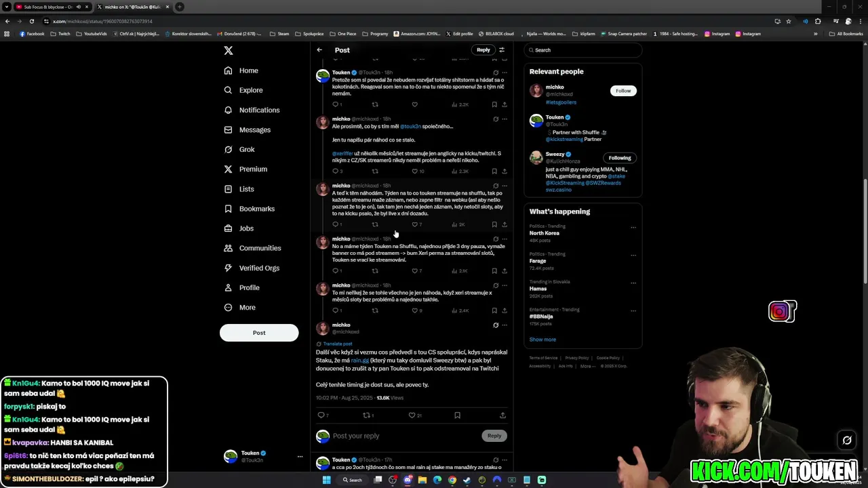Open options for North Korea trend

coord(633,227)
